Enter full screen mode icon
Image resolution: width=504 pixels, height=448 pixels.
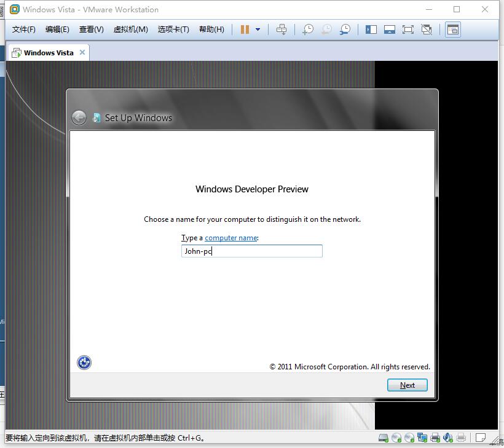click(408, 30)
